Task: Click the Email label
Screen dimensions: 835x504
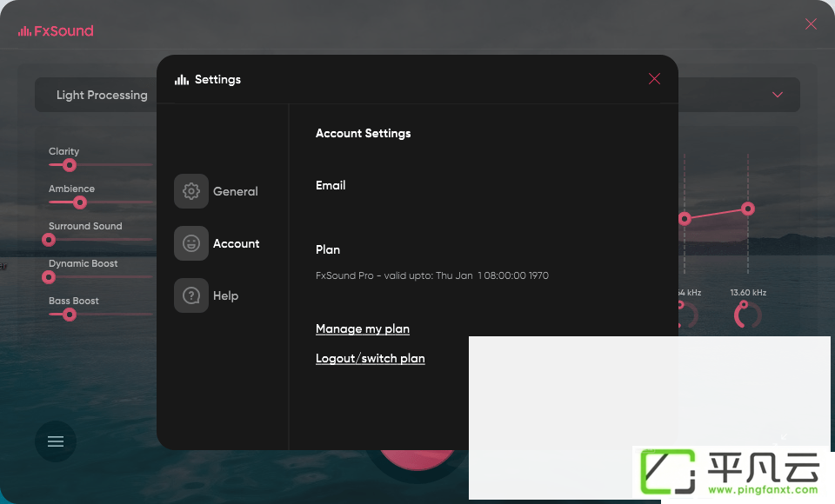Action: coord(331,185)
